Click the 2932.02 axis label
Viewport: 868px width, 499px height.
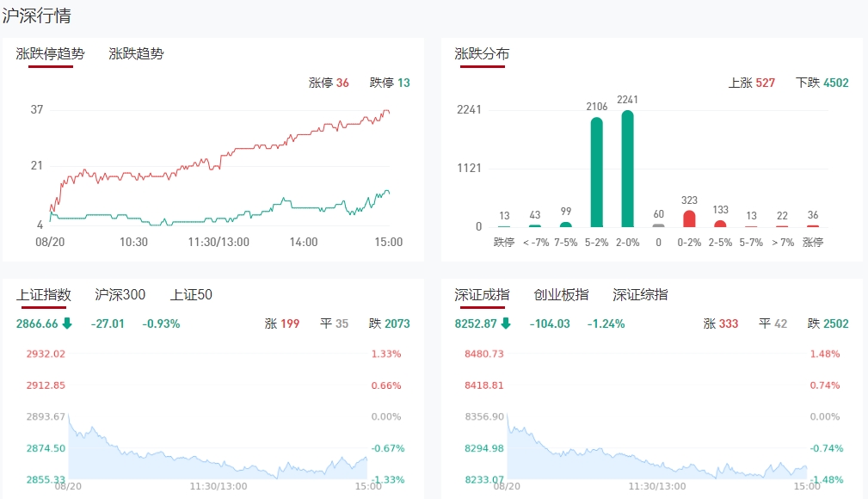click(46, 354)
